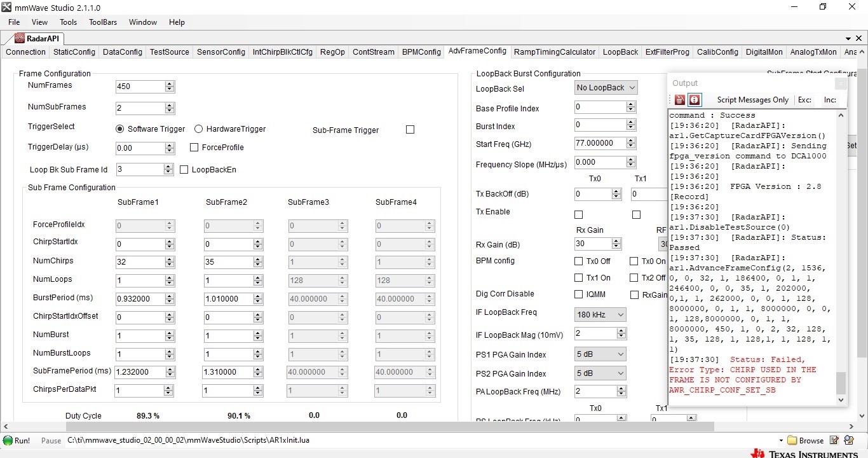Check the Tx0 Tx Enable checkbox
The width and height of the screenshot is (868, 458).
coord(578,215)
